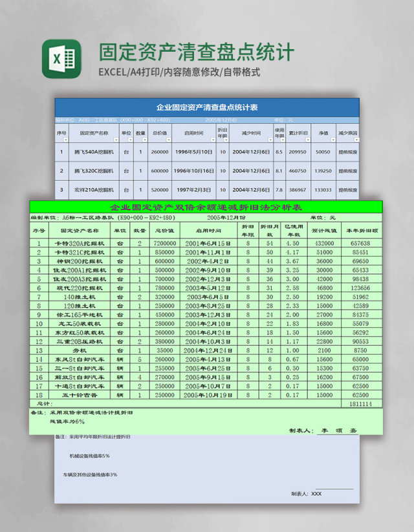Image resolution: width=414 pixels, height=532 pixels.
Task: Select accumulated depreciation cell 460750
Action: click(x=298, y=171)
